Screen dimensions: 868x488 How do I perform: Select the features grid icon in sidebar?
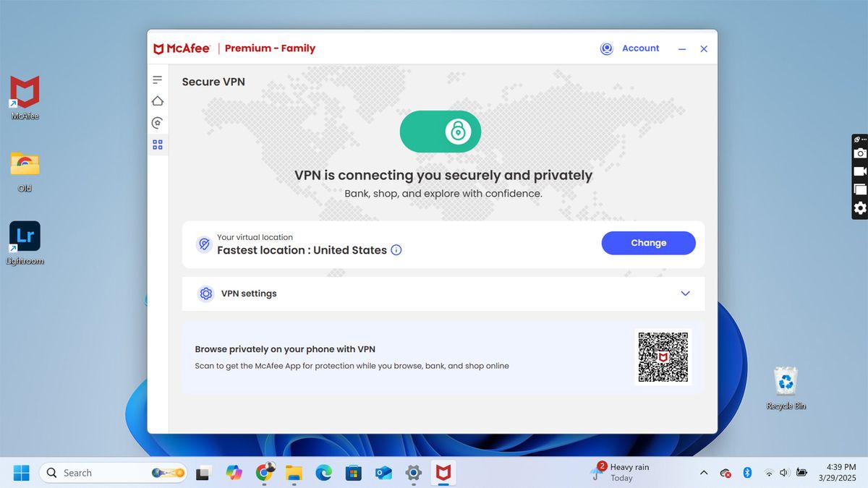[158, 145]
